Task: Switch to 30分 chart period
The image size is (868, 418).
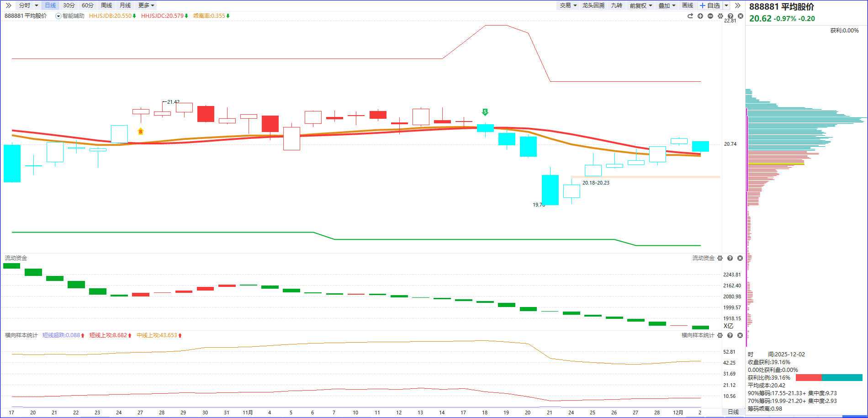Action: 69,5
